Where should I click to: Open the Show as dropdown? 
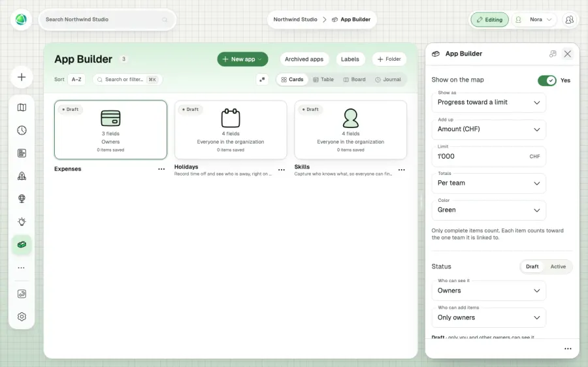[x=489, y=103]
